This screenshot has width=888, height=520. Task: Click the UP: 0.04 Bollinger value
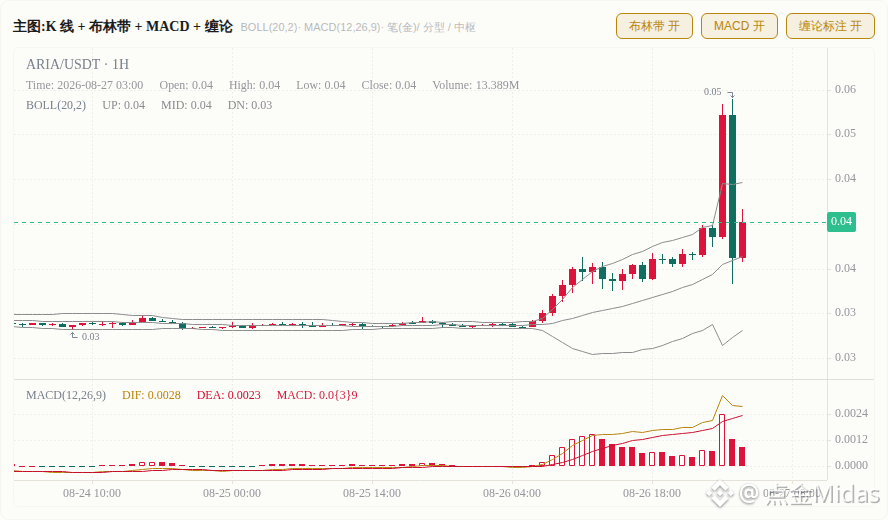(123, 105)
